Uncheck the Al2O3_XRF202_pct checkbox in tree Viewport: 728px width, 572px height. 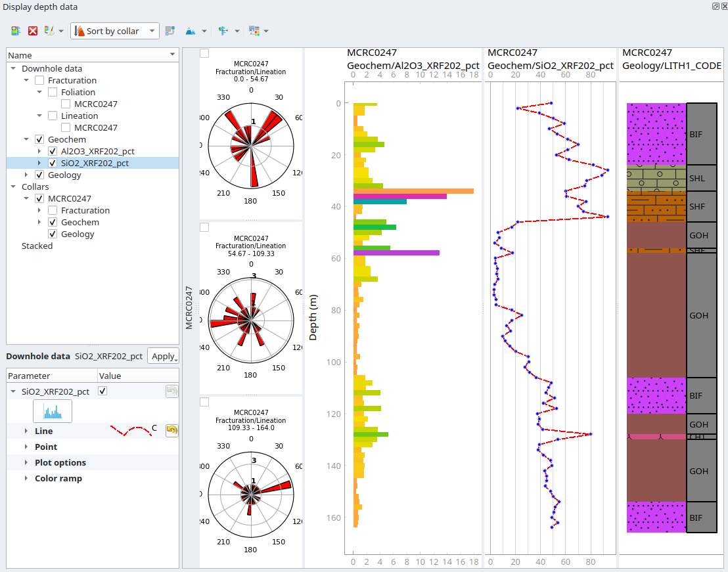coord(53,151)
